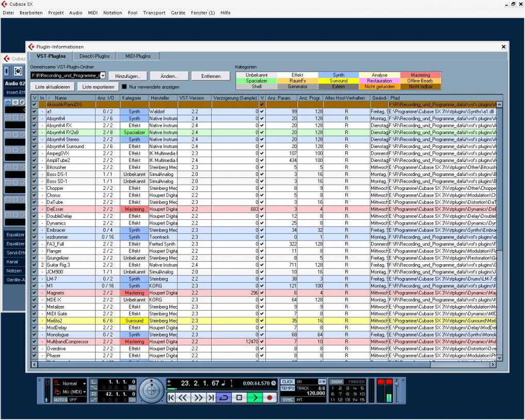This screenshot has width=525, height=420.
Task: Uncheck the enable box for Absynth4
Action: [x=35, y=119]
